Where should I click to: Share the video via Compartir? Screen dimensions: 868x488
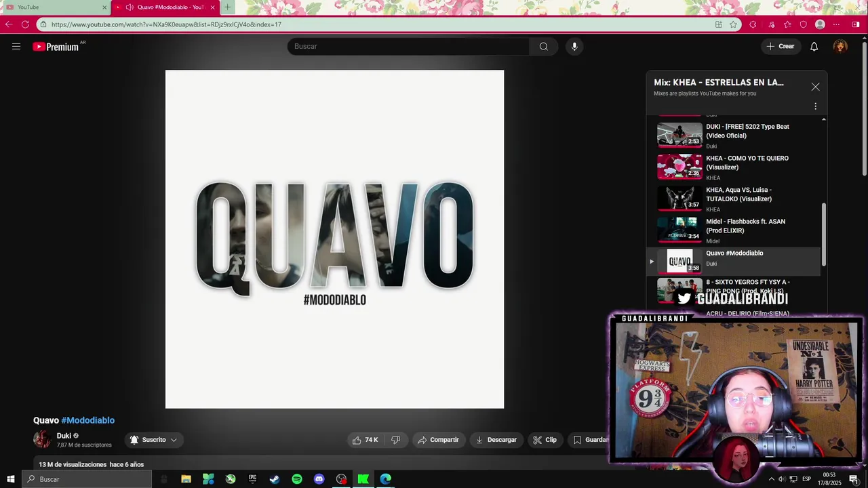(439, 440)
